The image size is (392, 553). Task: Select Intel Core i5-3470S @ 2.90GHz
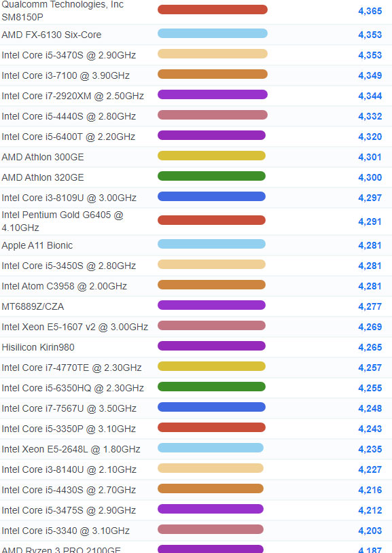(69, 55)
